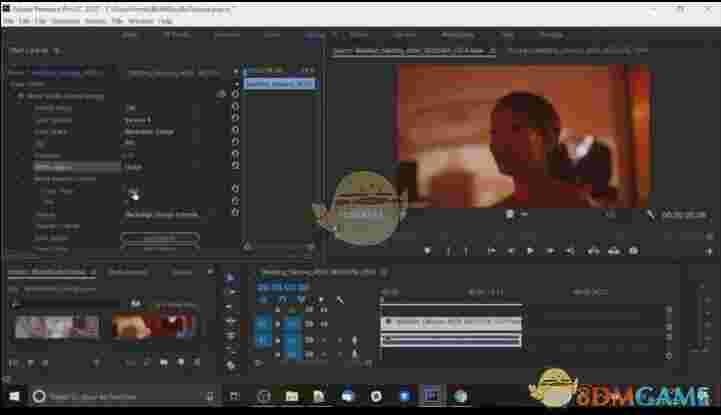Open Program Monitor settings wrench
The width and height of the screenshot is (721, 415).
(x=651, y=215)
